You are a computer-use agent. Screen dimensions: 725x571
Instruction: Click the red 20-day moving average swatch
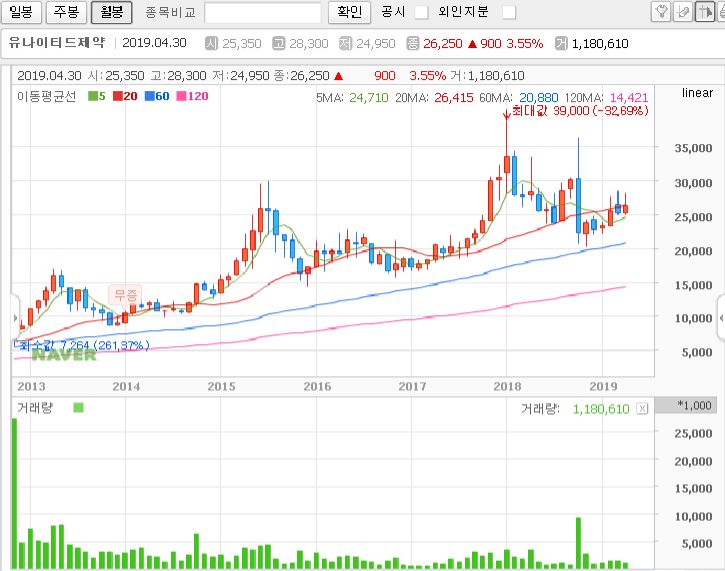(117, 96)
